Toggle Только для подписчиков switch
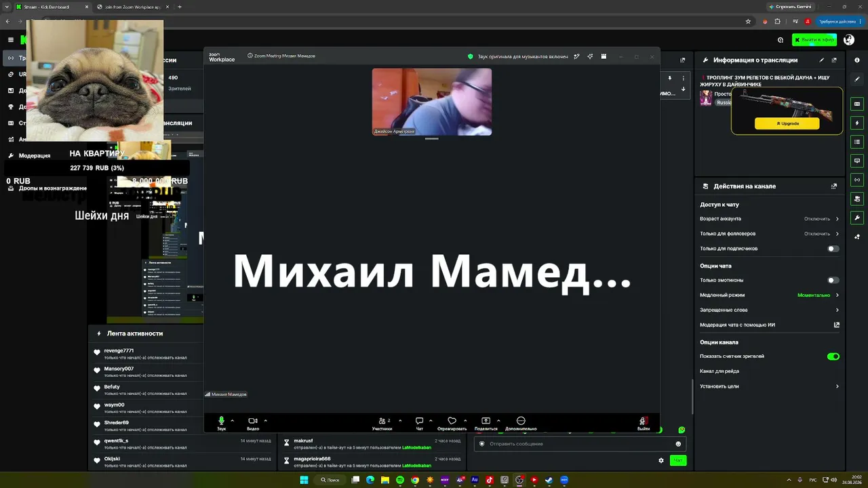 pos(833,249)
